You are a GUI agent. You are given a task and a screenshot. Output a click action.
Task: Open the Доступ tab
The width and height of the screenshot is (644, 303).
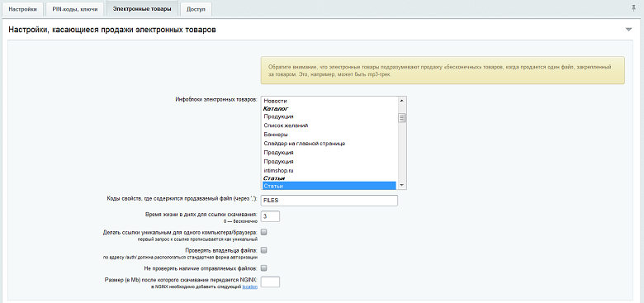point(196,9)
